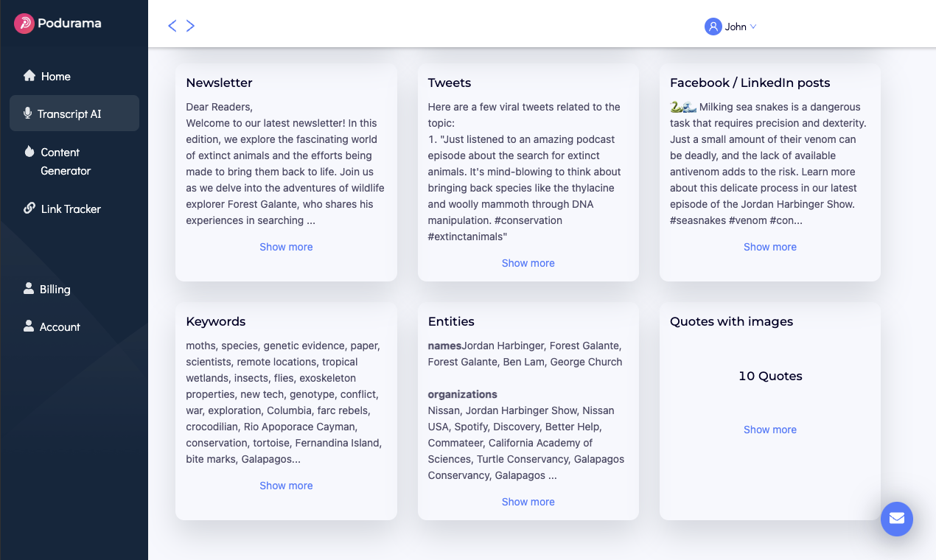The width and height of the screenshot is (936, 560).
Task: Expand the John user dropdown chevron
Action: tap(753, 27)
